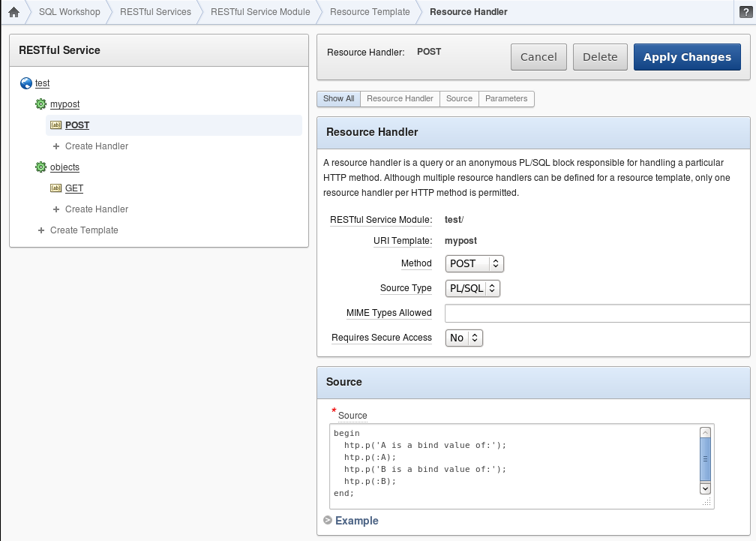
Task: Open help via question mark icon
Action: (x=746, y=12)
